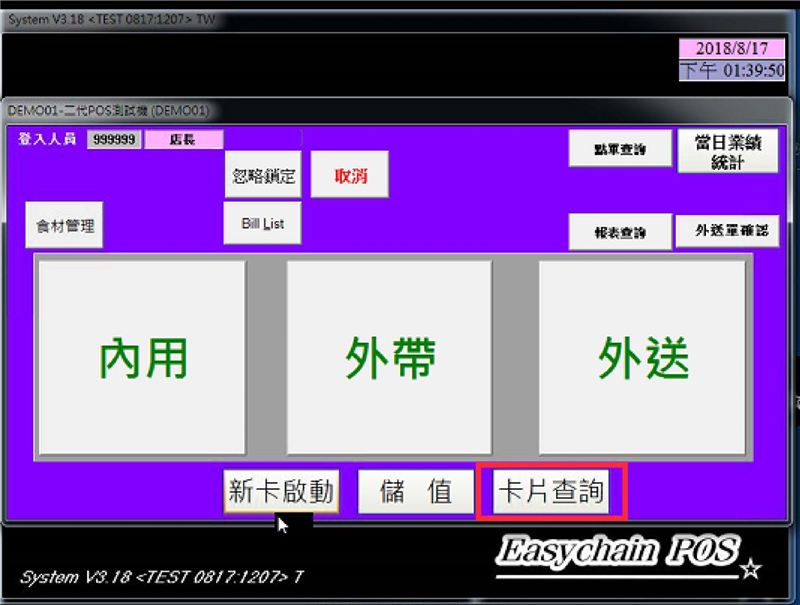The height and width of the screenshot is (605, 800).
Task: Click the 999999 login ID field
Action: coord(114,140)
